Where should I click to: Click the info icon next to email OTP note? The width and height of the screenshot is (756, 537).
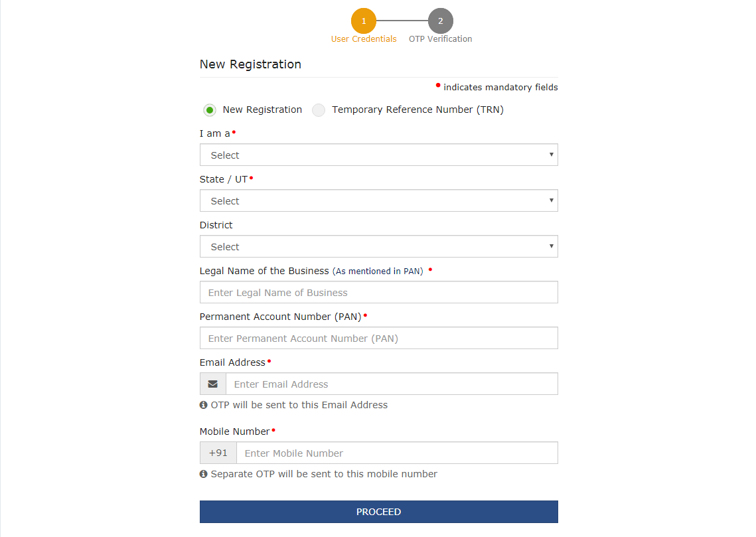pyautogui.click(x=204, y=405)
